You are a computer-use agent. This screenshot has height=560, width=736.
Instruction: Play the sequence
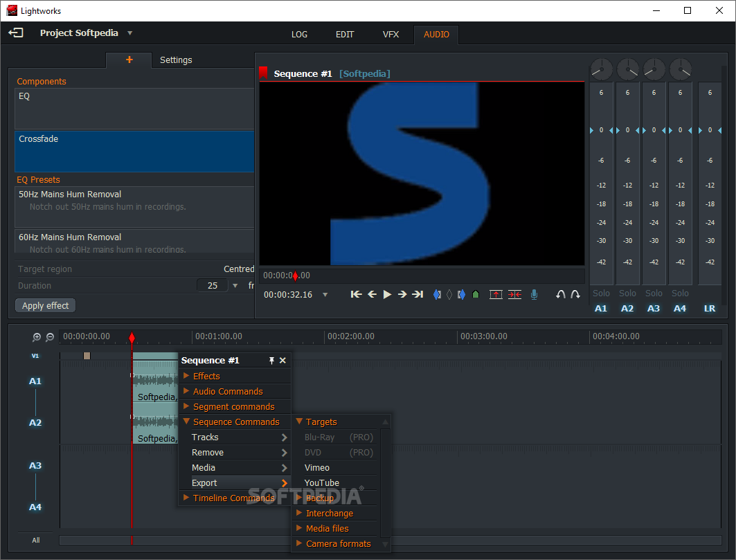tap(387, 294)
